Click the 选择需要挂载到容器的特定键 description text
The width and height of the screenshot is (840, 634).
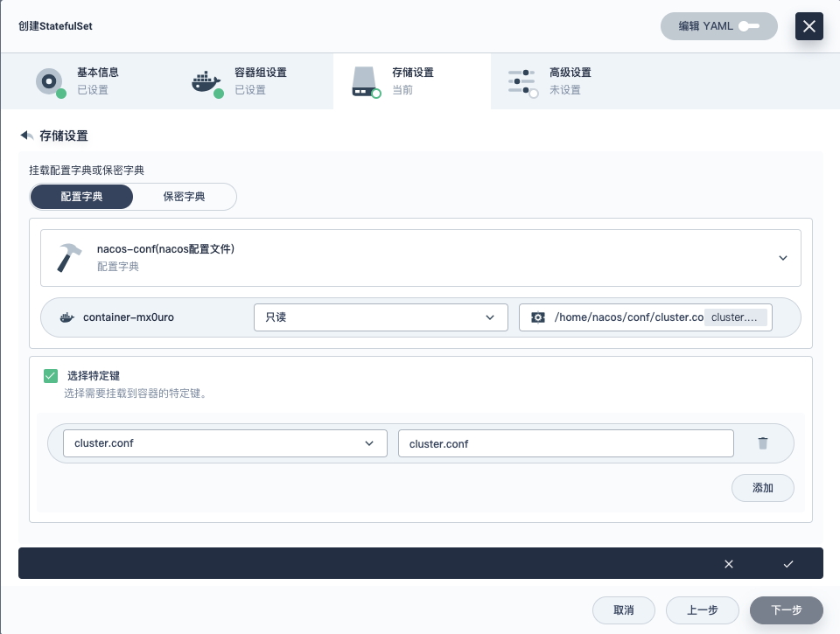(x=136, y=394)
